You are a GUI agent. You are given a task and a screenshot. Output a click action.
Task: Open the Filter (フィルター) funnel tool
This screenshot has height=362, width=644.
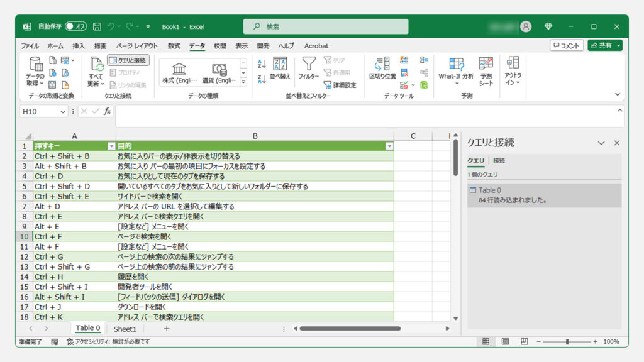point(308,68)
